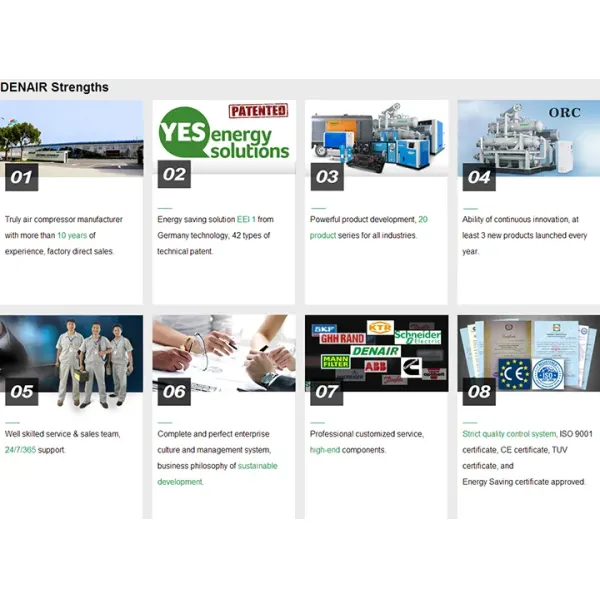Viewport: 600px width, 600px height.
Task: Open the ORC machine image
Action: click(x=528, y=140)
